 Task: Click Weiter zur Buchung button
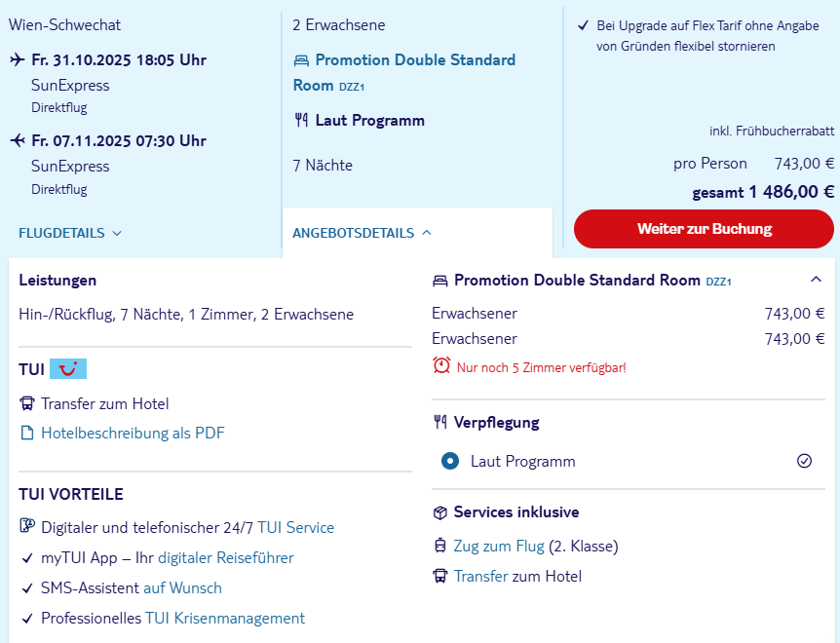[x=704, y=229]
